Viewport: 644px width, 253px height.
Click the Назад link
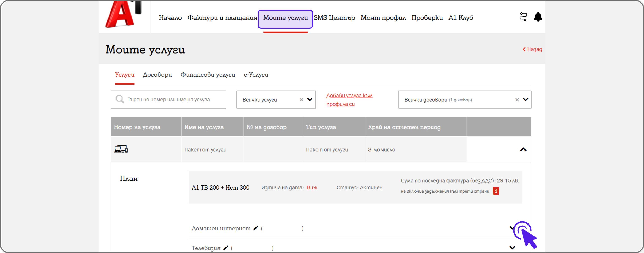(x=532, y=49)
